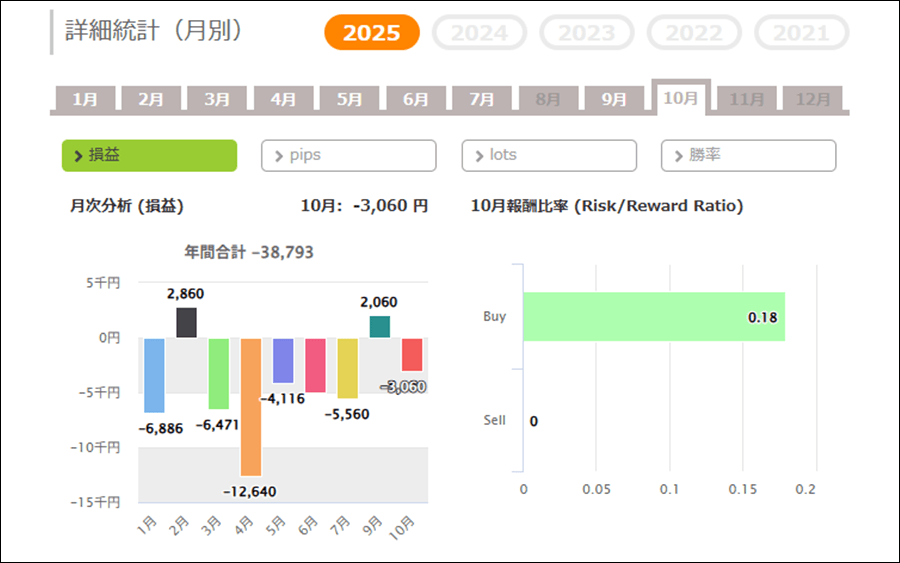Show statistics for 2021

click(x=801, y=33)
